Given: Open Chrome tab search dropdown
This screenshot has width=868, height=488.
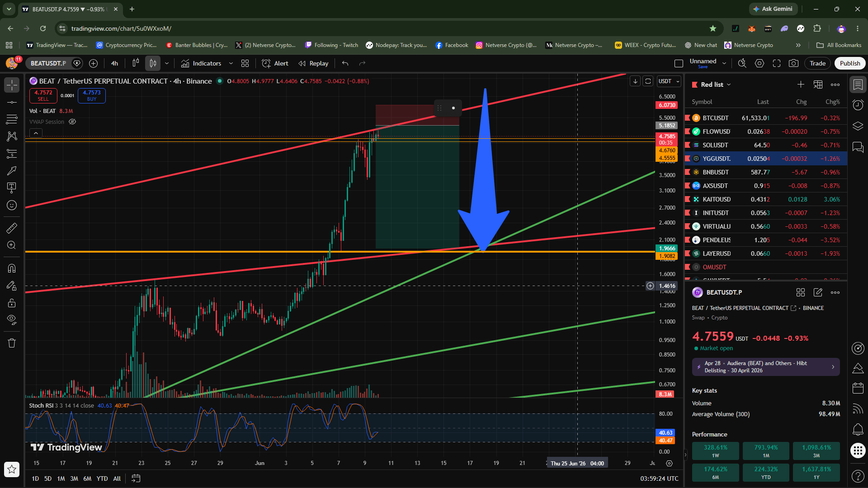Looking at the screenshot, I should (9, 9).
